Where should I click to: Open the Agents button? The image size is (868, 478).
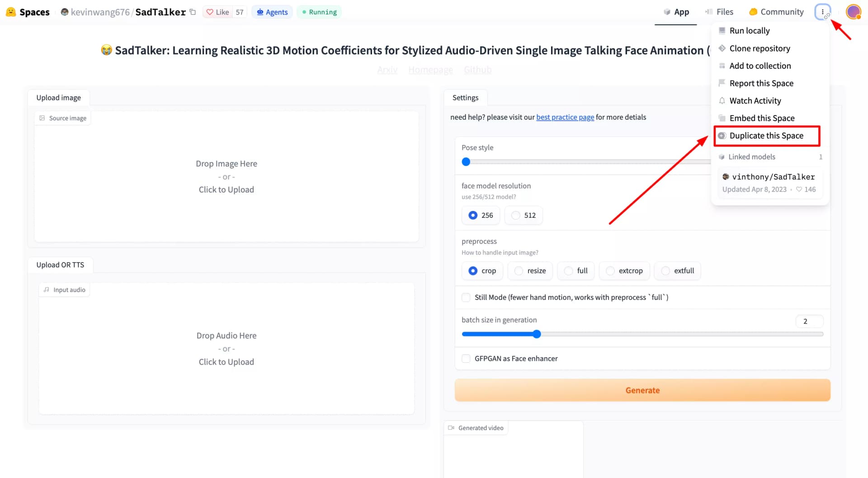[x=272, y=12]
